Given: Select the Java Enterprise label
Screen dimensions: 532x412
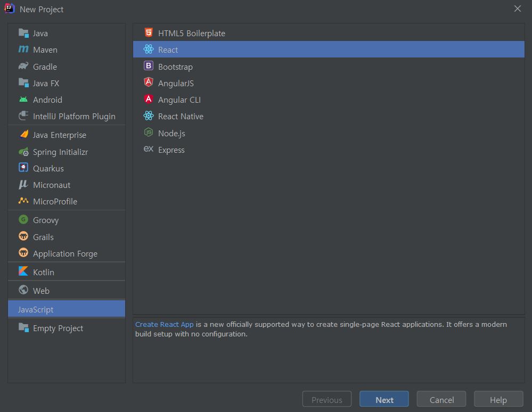Looking at the screenshot, I should point(59,135).
